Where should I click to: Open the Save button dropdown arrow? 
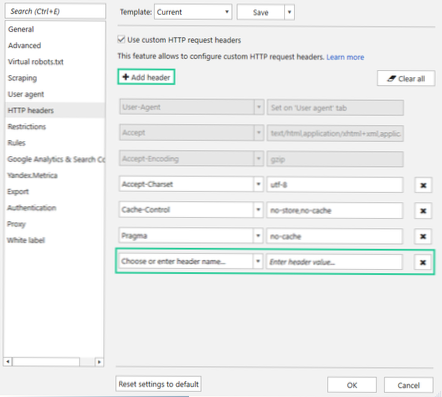tap(289, 12)
